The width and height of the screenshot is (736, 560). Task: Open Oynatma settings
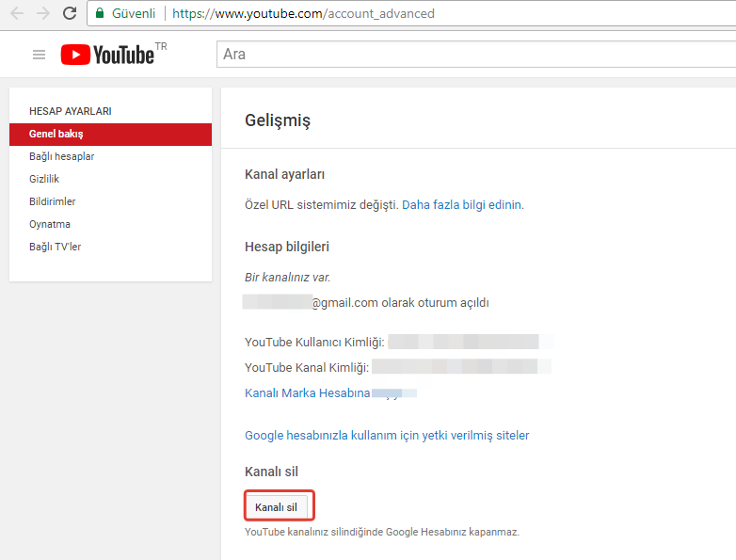(50, 224)
